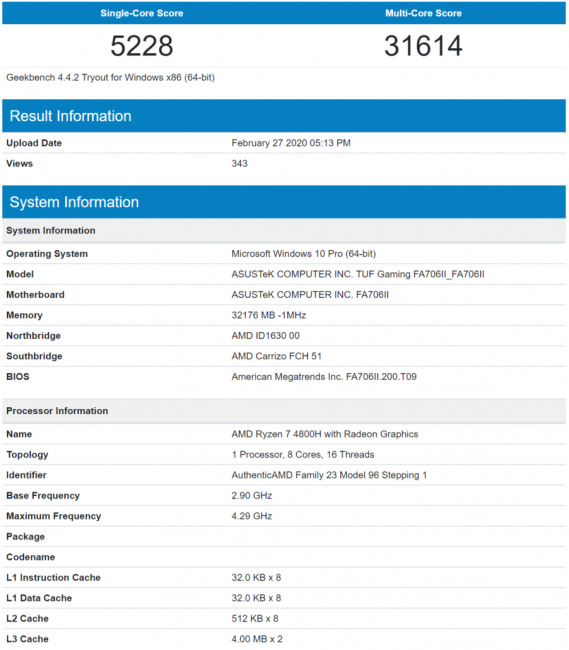
Task: Click the Base Frequency row label
Action: click(43, 496)
